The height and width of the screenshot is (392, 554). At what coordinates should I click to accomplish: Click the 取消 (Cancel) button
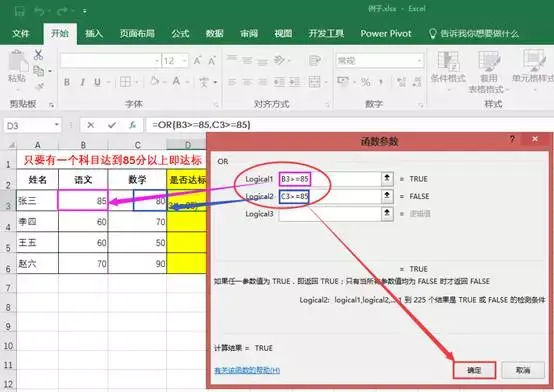click(523, 370)
